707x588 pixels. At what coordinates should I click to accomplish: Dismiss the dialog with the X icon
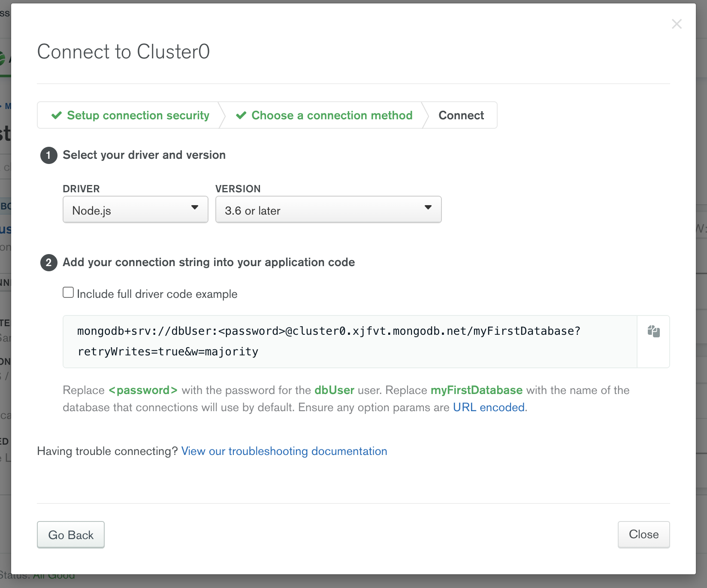[677, 24]
